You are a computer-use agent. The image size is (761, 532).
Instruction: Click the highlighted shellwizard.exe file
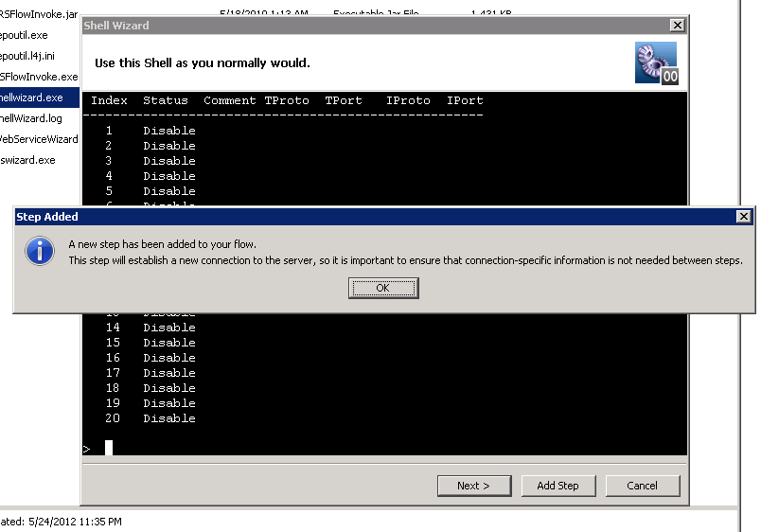31,98
